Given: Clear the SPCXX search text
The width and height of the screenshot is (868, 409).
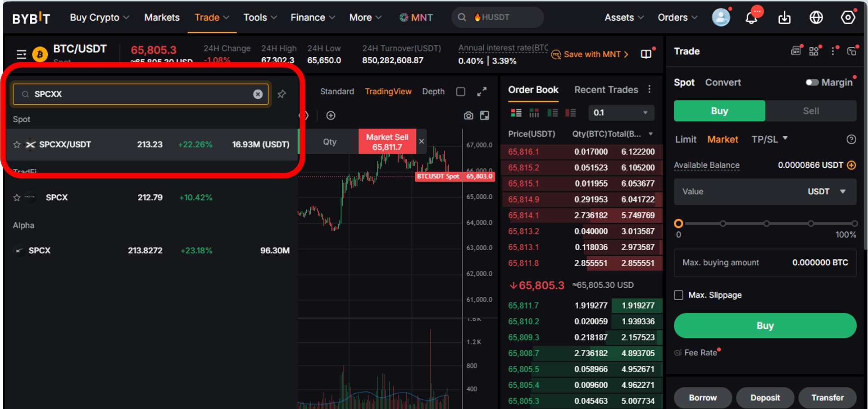Looking at the screenshot, I should pyautogui.click(x=258, y=94).
